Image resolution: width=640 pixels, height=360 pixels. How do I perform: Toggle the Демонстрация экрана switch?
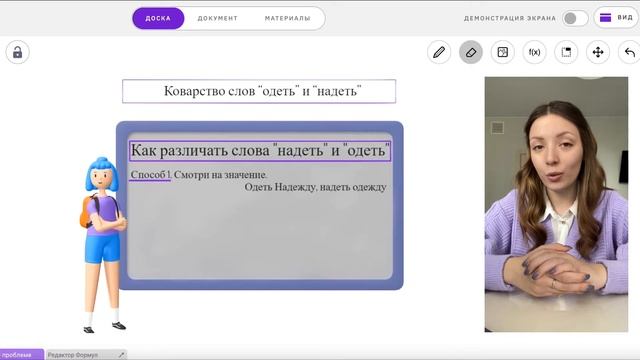575,18
